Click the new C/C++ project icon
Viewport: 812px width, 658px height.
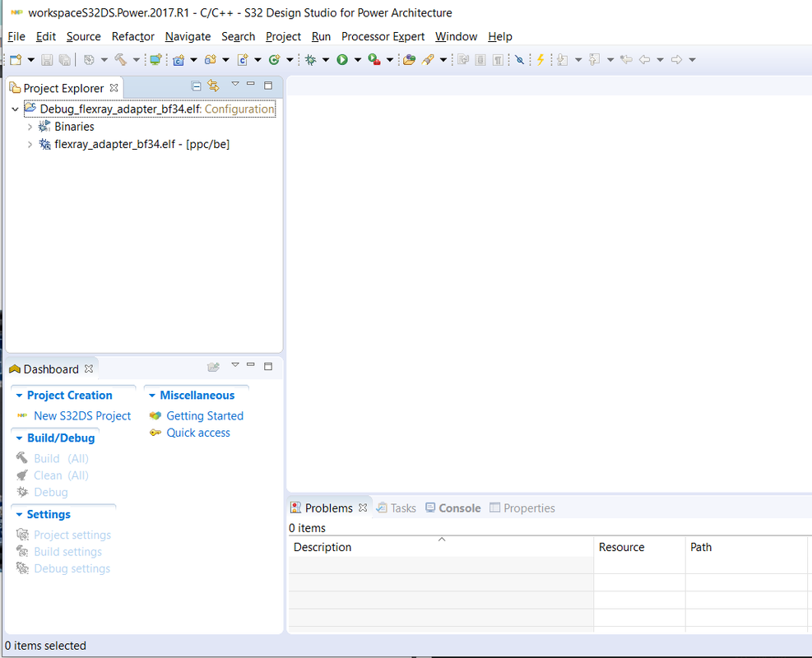coord(179,59)
